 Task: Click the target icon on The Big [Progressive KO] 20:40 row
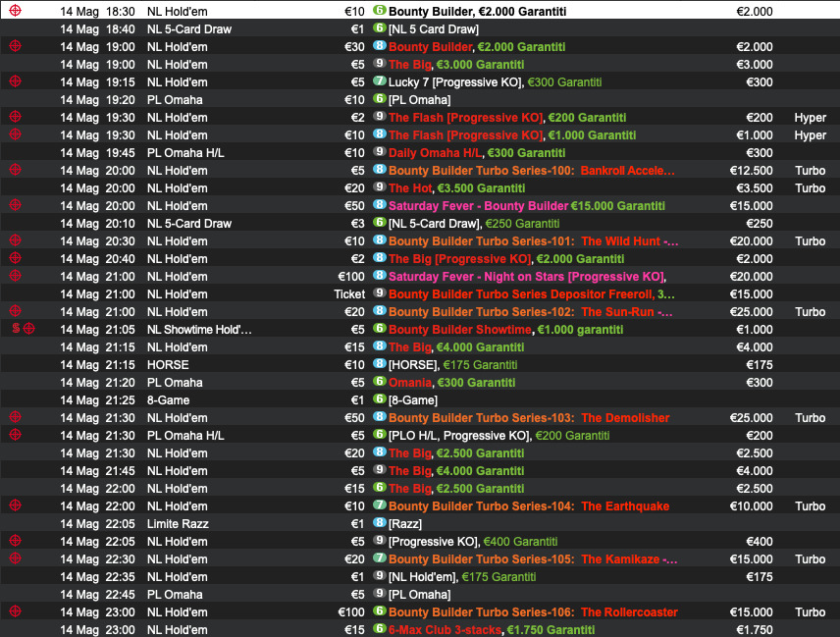click(15, 258)
